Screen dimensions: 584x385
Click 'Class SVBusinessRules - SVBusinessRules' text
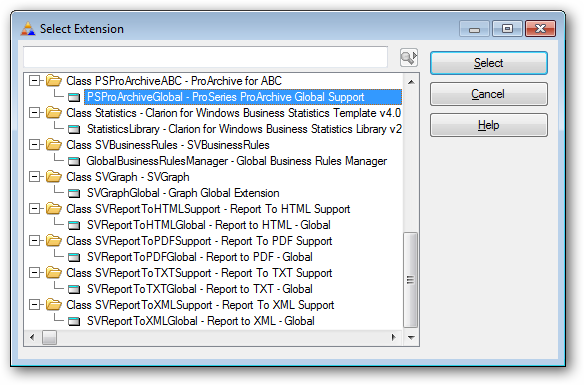(168, 145)
